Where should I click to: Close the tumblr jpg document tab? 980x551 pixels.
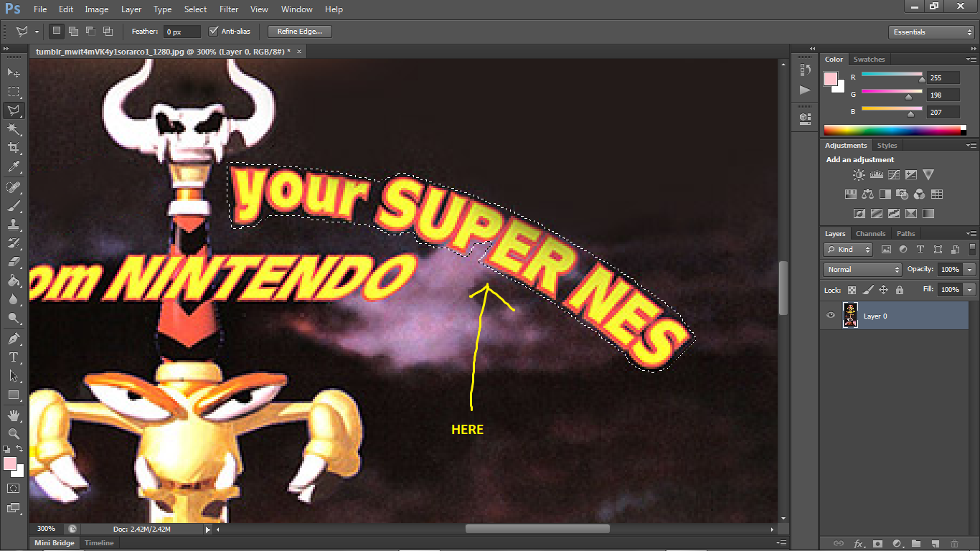click(x=299, y=52)
